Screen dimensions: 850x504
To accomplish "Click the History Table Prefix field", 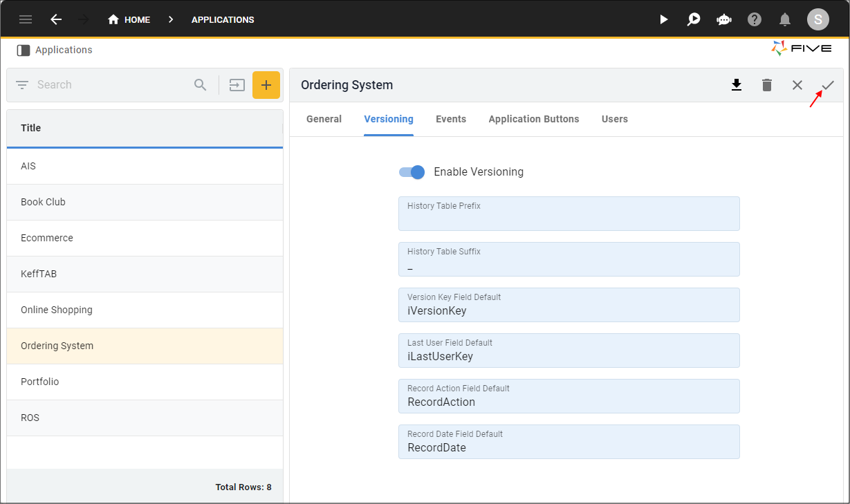I will coord(569,214).
